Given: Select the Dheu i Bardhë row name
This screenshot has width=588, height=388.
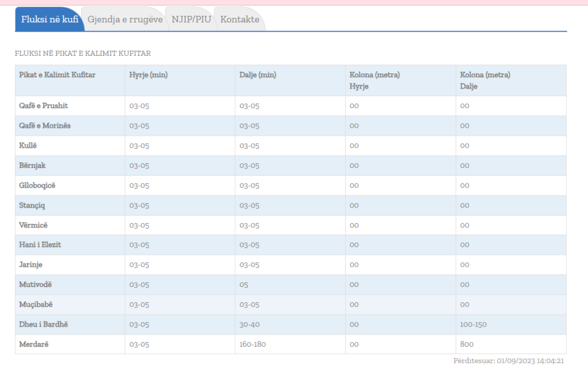Looking at the screenshot, I should tap(44, 324).
